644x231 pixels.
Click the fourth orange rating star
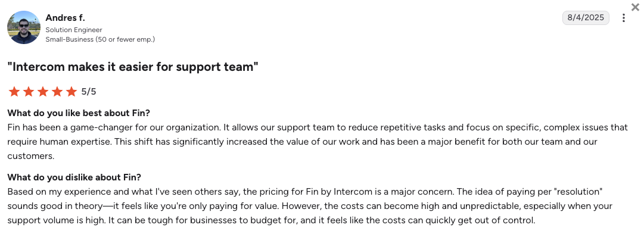tap(57, 91)
